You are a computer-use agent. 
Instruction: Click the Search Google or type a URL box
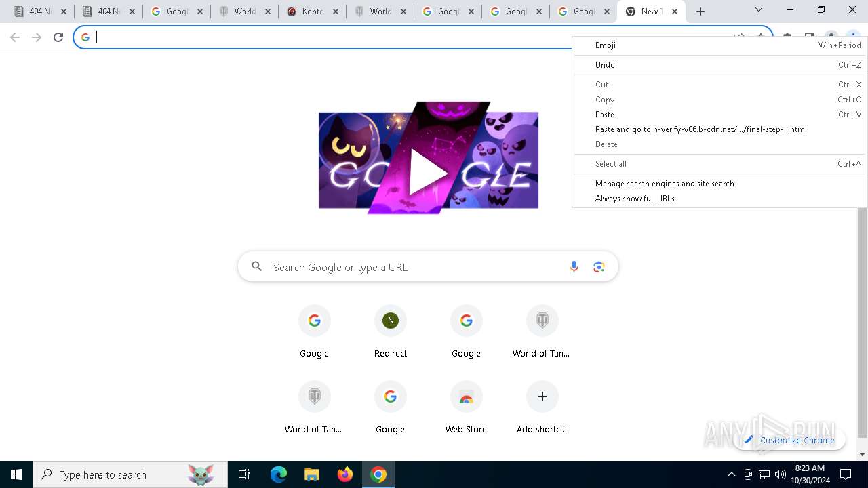pos(428,267)
